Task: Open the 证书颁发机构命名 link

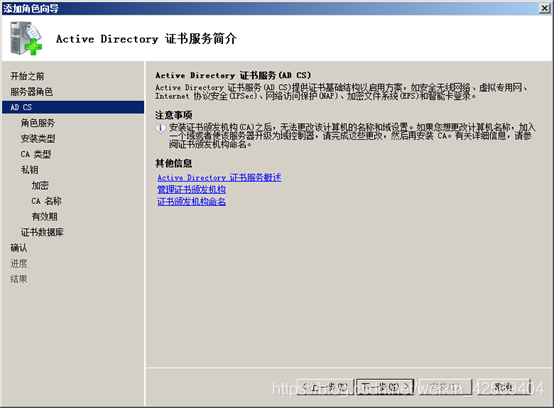Action: tap(191, 201)
